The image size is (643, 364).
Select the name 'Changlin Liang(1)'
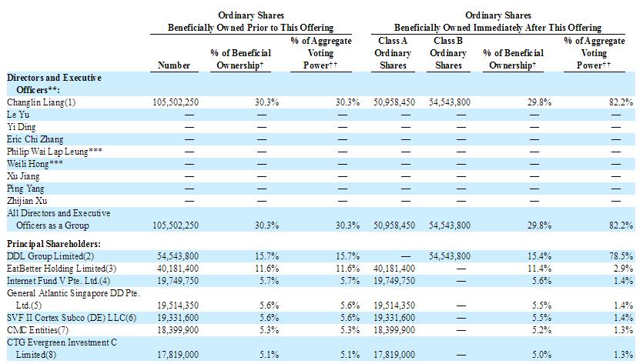(42, 102)
